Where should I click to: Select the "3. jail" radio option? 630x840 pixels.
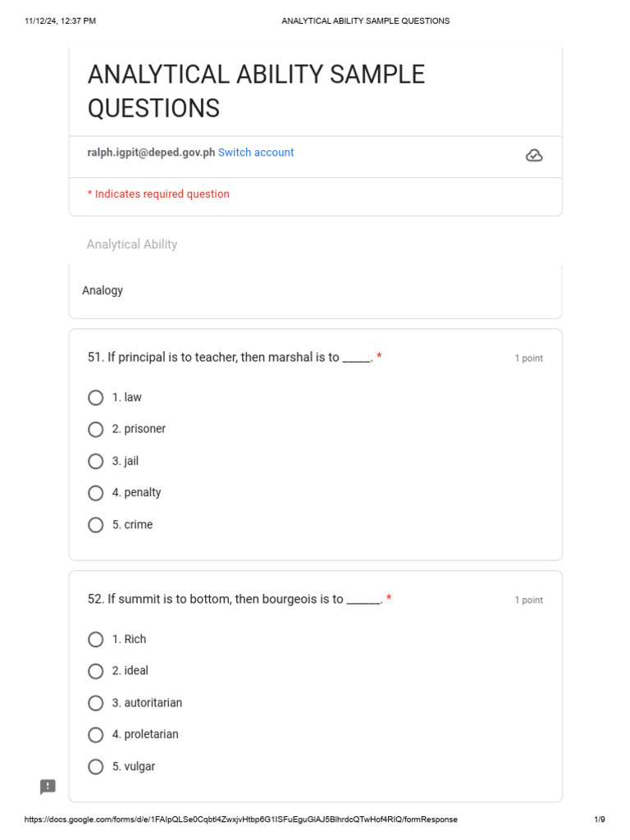pyautogui.click(x=96, y=461)
